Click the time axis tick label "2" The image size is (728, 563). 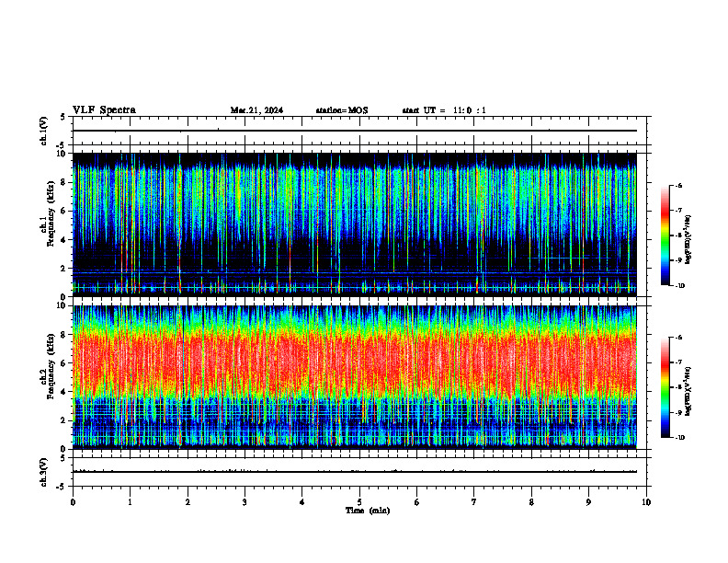188,502
